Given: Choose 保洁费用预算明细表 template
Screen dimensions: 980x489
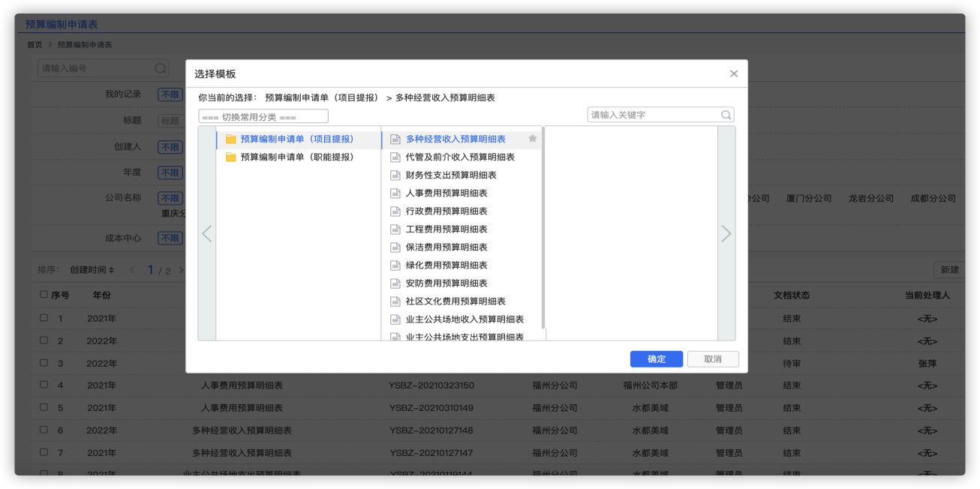Looking at the screenshot, I should pos(446,247).
